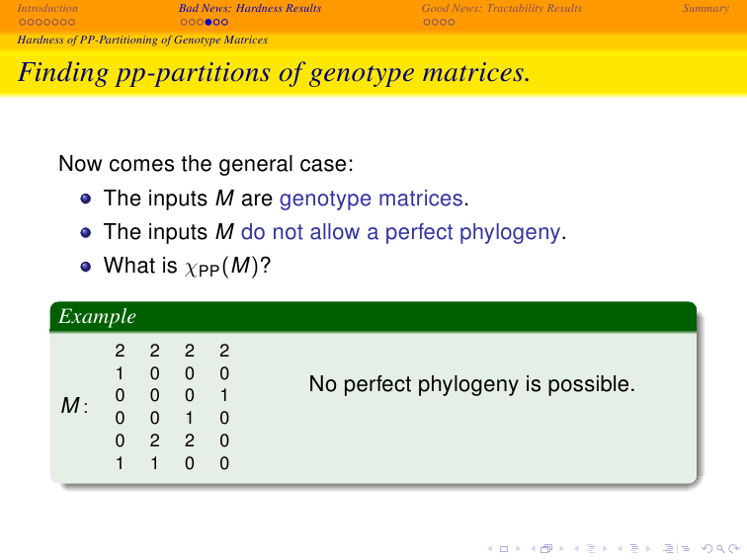Open the Good News: Tractability Results section
The height and width of the screenshot is (560, 747).
tap(502, 8)
